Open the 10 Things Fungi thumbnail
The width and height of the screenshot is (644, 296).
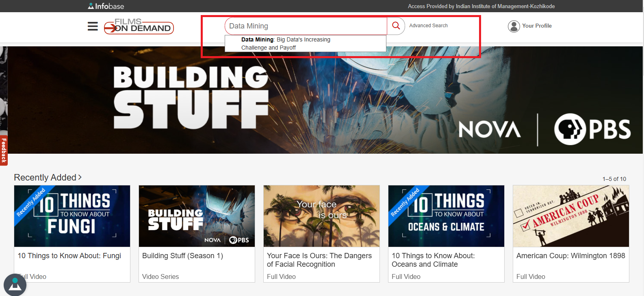[72, 216]
